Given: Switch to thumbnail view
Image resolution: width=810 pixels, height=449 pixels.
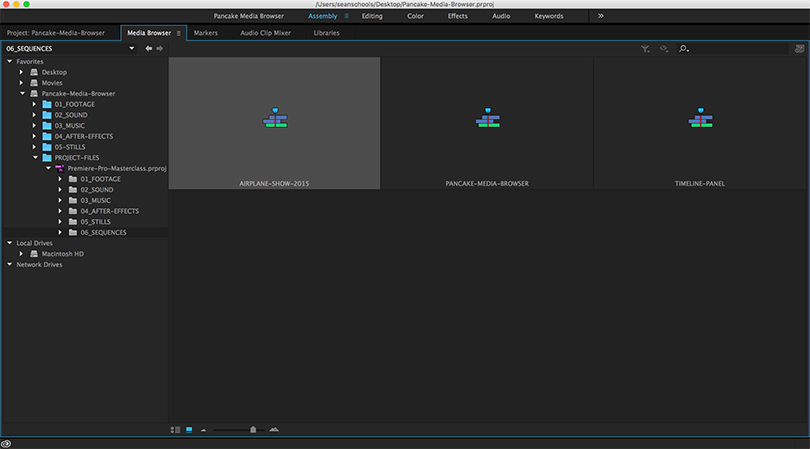Looking at the screenshot, I should (189, 429).
